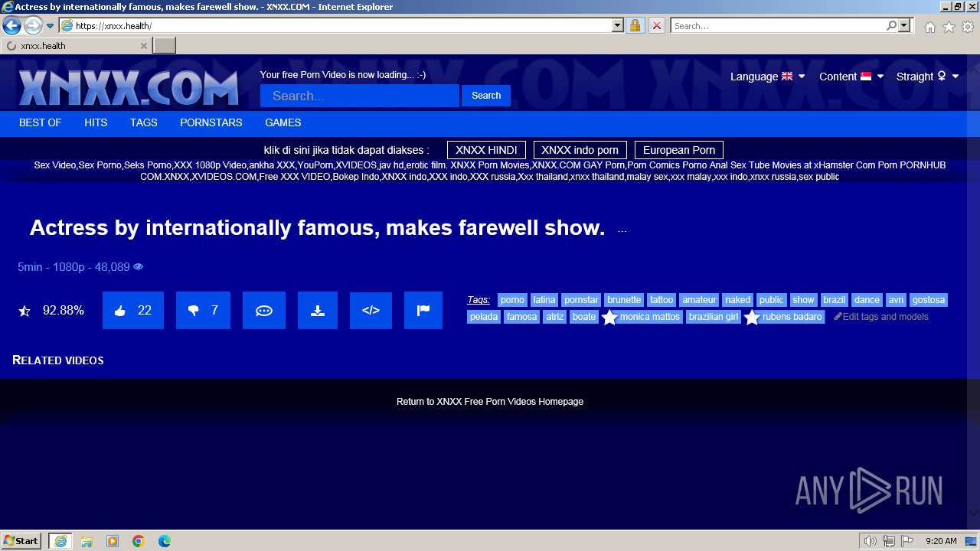980x551 pixels.
Task: Select the gostosa tag
Action: [x=929, y=300]
